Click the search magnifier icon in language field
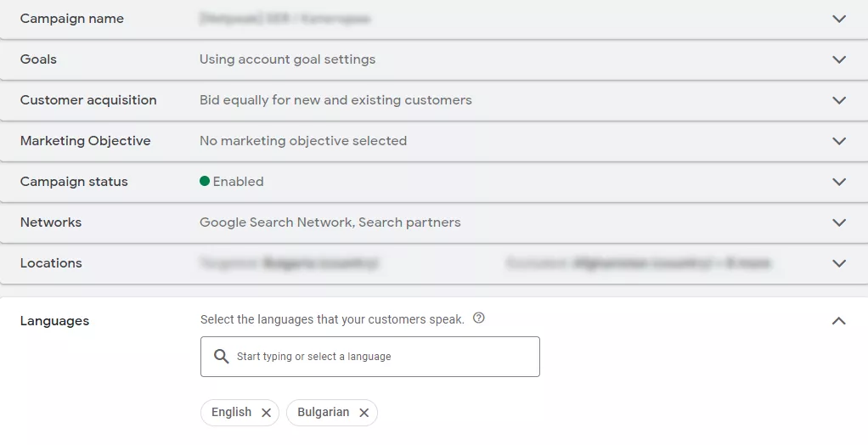 click(x=222, y=357)
